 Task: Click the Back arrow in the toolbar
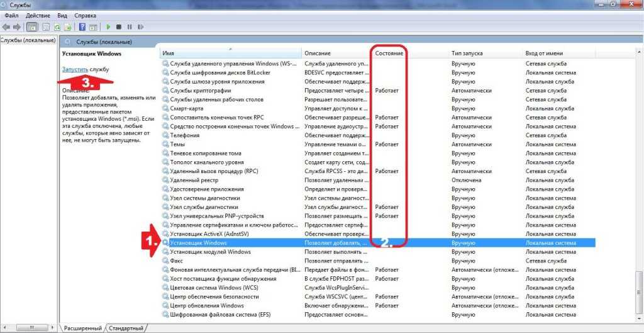click(x=6, y=27)
